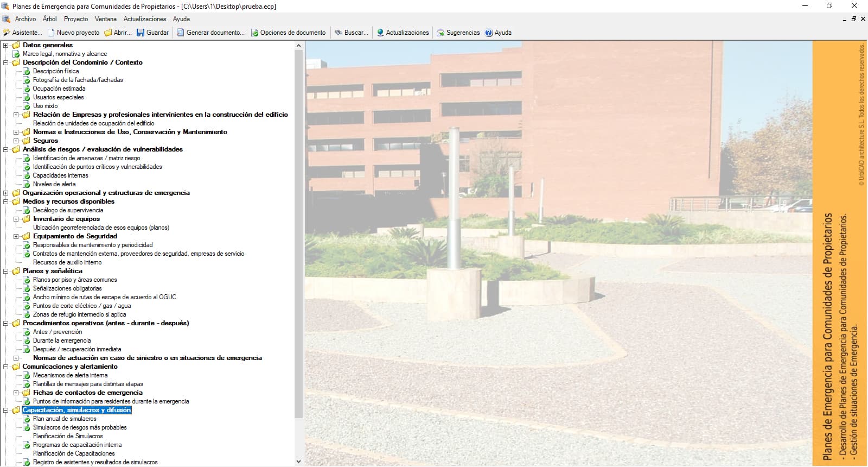Expand Inventario de equipos node
Screen dimensions: 868x467
click(16, 219)
